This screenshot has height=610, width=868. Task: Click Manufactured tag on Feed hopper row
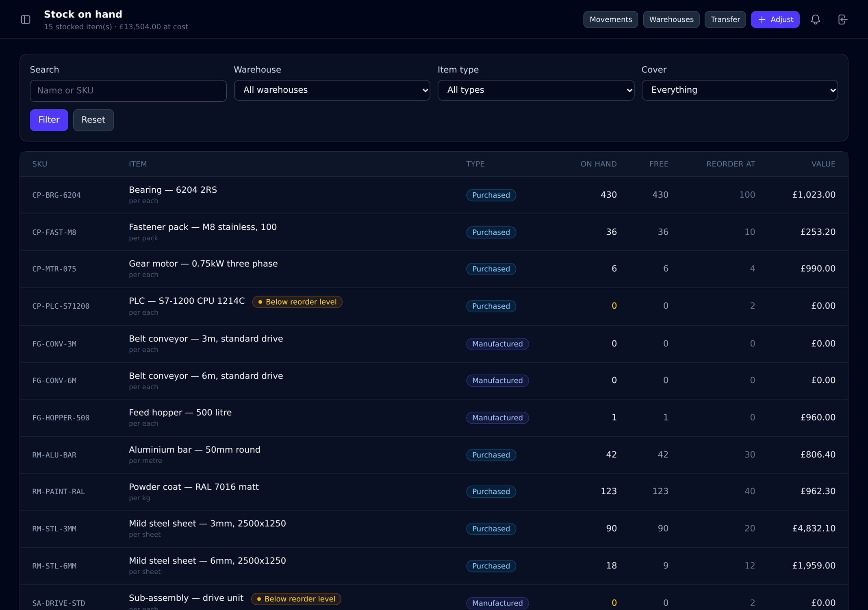497,418
